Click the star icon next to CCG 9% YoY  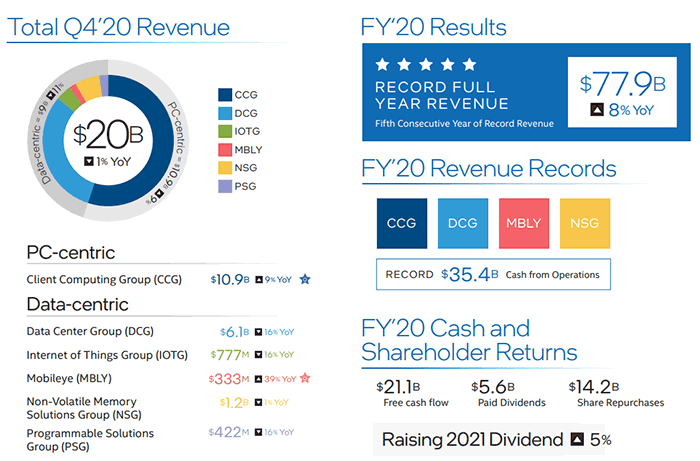(305, 279)
